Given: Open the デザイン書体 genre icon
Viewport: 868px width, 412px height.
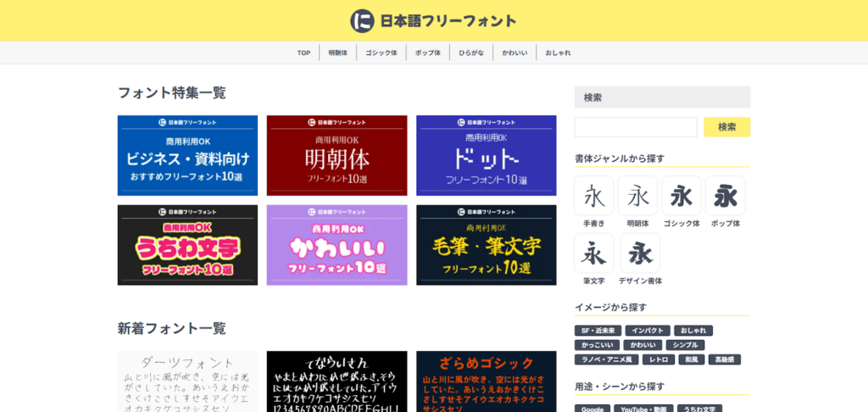Looking at the screenshot, I should (640, 254).
